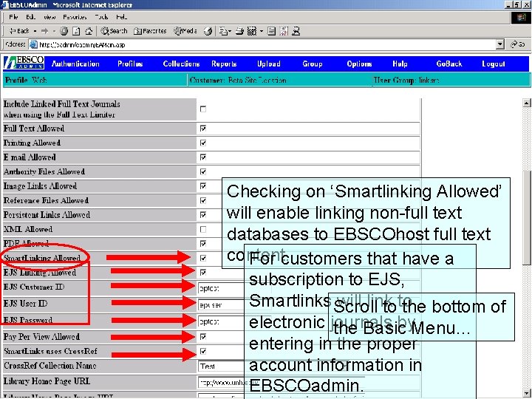This screenshot has height=399, width=532.
Task: Open the Reports tab
Action: [x=224, y=64]
